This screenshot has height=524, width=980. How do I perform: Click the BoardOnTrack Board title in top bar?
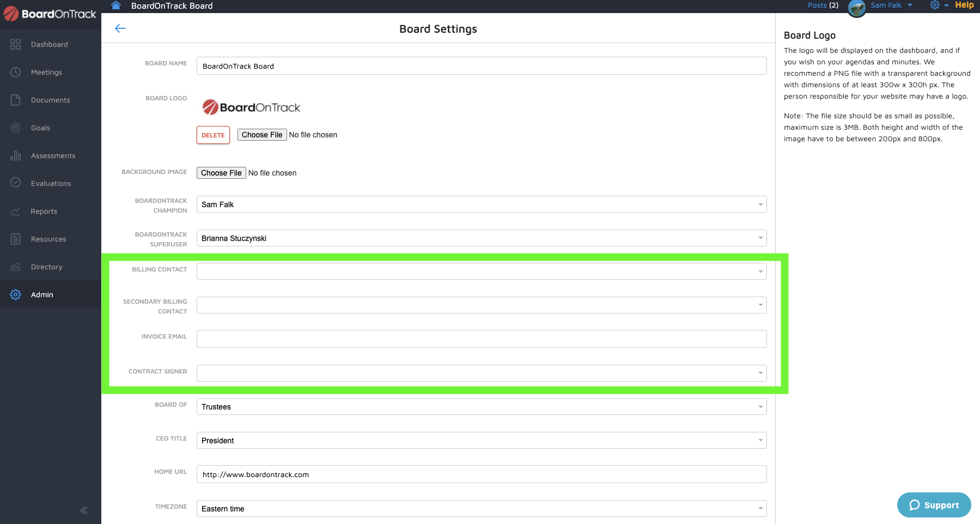[172, 5]
